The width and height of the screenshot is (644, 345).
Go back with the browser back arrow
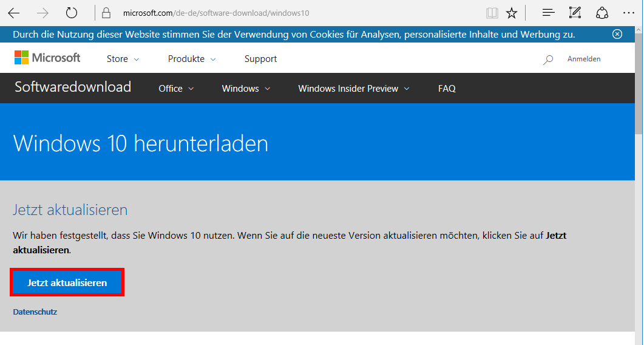[x=14, y=13]
